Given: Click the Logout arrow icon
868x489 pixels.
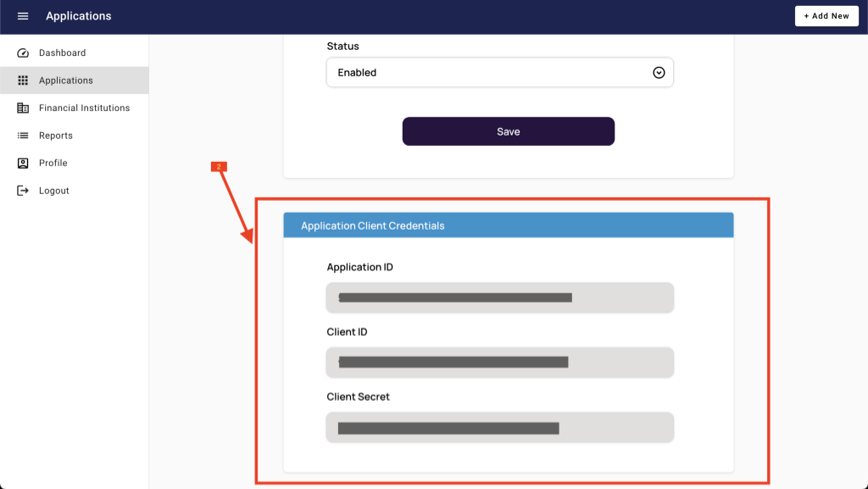Looking at the screenshot, I should point(23,191).
